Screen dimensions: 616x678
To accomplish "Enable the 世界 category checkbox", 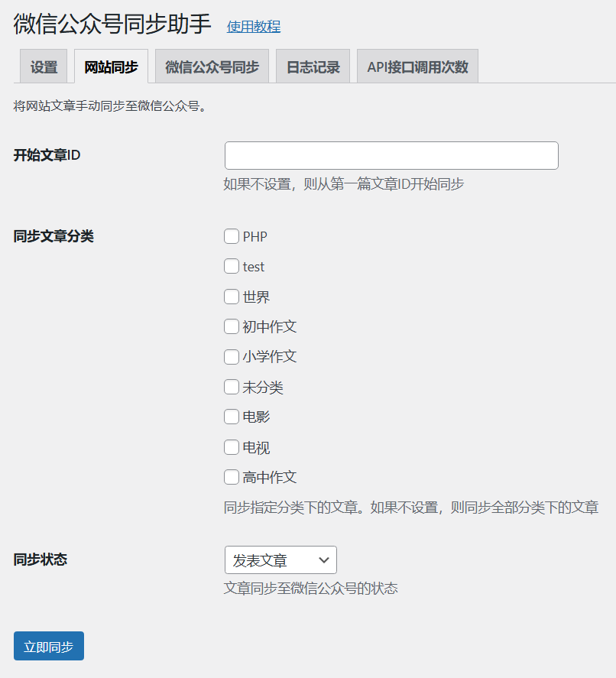I will pos(232,297).
